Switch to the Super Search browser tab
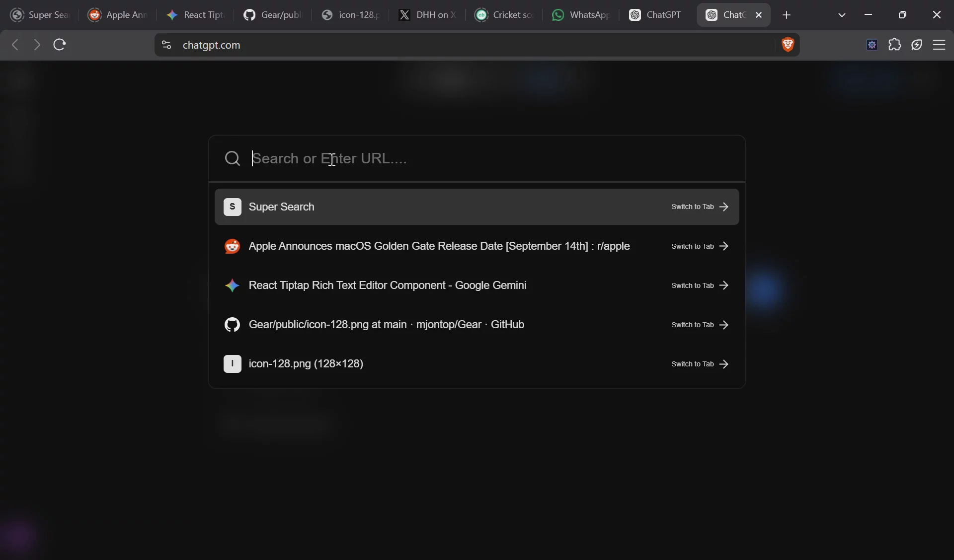Image resolution: width=954 pixels, height=560 pixels. tap(40, 15)
